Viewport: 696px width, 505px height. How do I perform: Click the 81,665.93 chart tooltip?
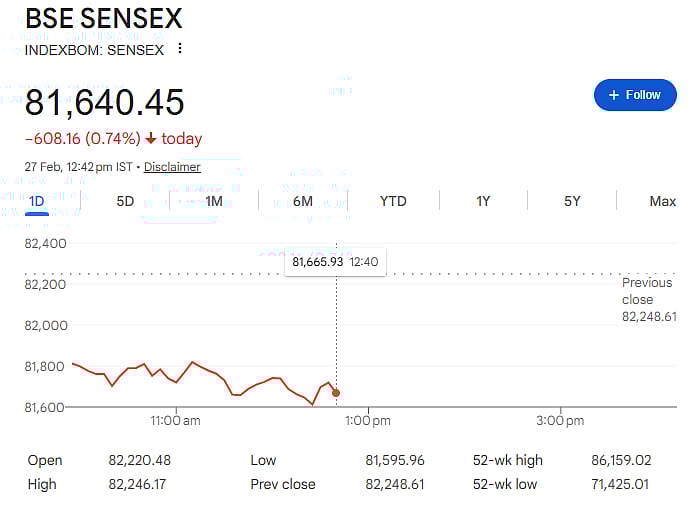(335, 262)
